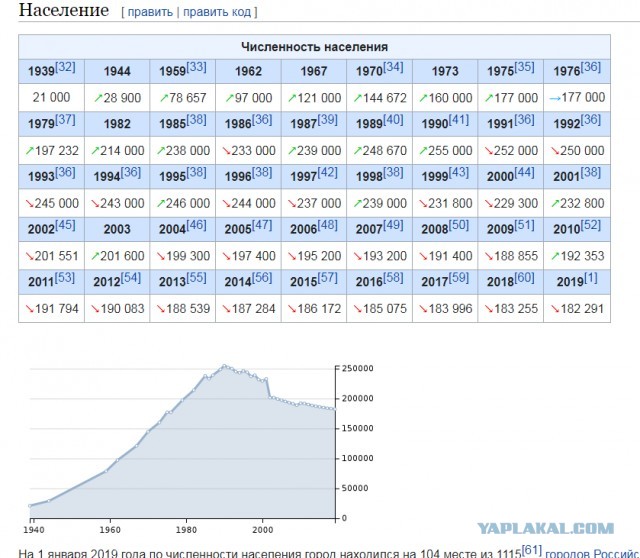
Task: Open reference [40] next to 1989
Action: 393,120
